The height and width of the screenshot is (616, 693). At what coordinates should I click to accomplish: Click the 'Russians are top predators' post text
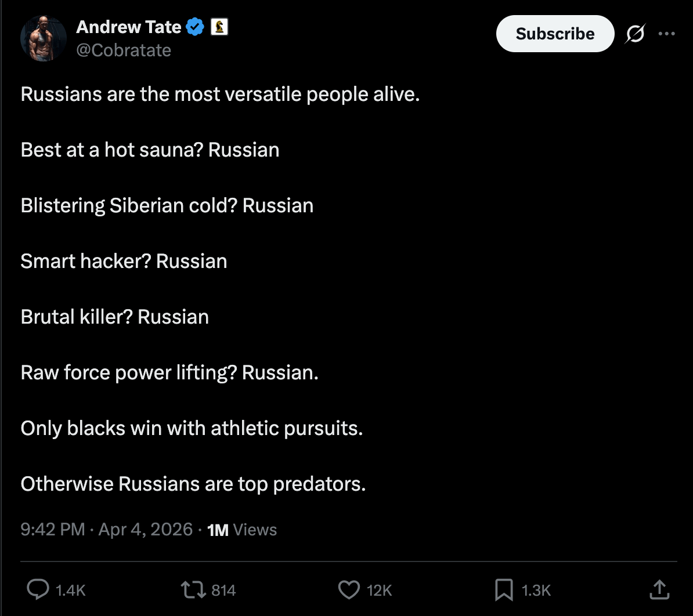point(193,483)
